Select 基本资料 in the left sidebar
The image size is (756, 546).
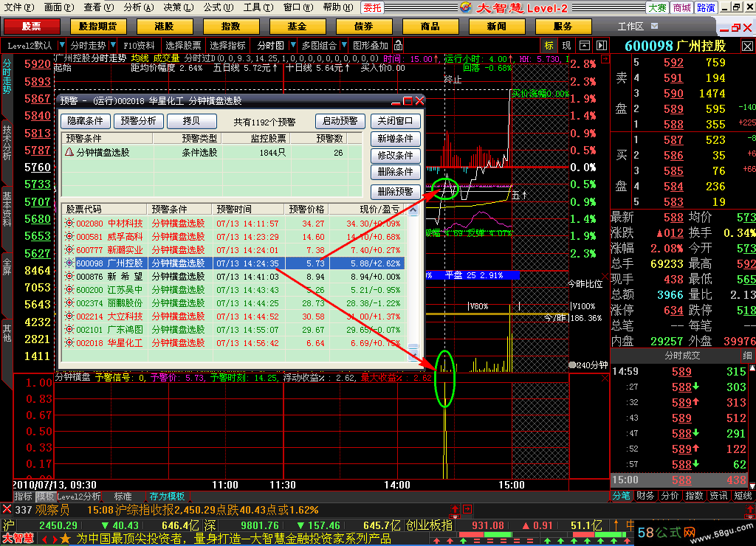[x=7, y=209]
